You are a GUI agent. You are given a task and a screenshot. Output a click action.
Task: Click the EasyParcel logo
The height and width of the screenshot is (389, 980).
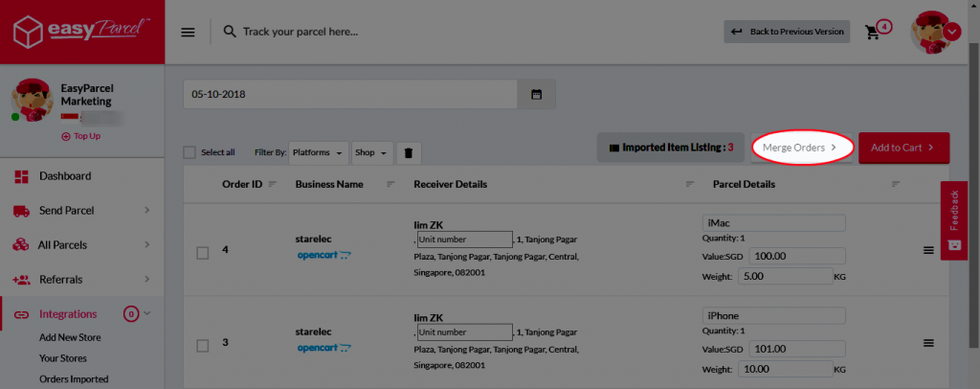coord(82,32)
